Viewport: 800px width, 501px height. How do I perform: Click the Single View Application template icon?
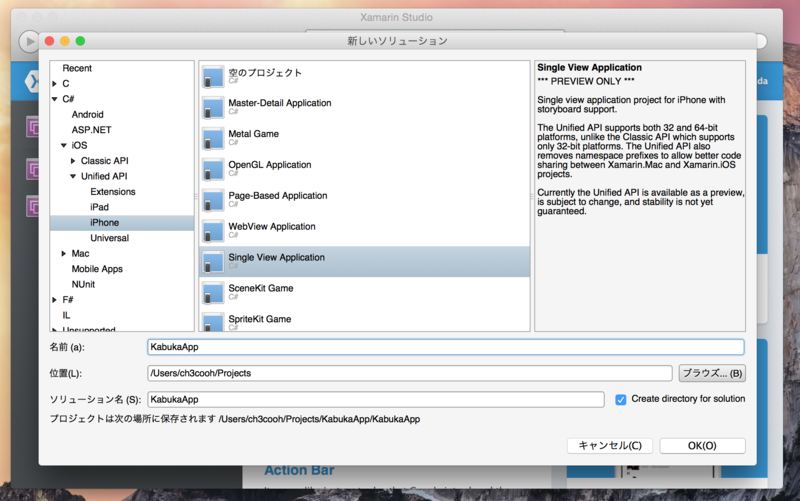click(213, 262)
